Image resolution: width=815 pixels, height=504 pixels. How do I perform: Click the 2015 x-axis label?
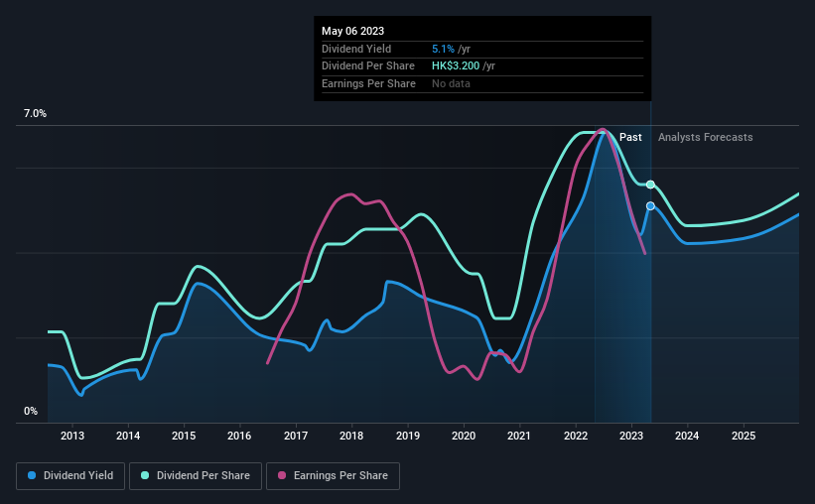(x=184, y=436)
